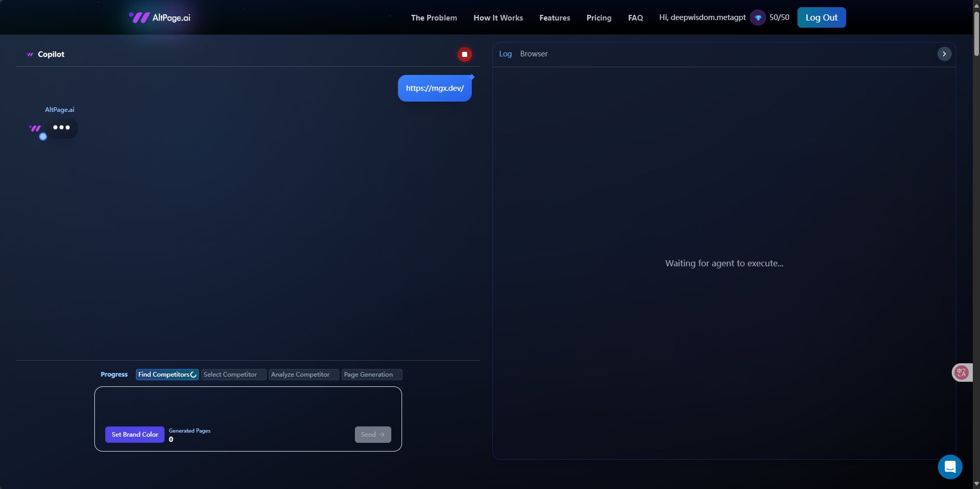The width and height of the screenshot is (980, 489).
Task: Click the https://mgx.dev/ message bubble
Action: 435,88
